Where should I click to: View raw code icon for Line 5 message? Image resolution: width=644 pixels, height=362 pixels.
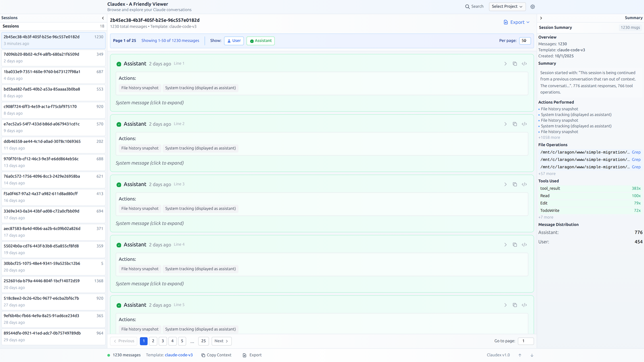pos(524,305)
